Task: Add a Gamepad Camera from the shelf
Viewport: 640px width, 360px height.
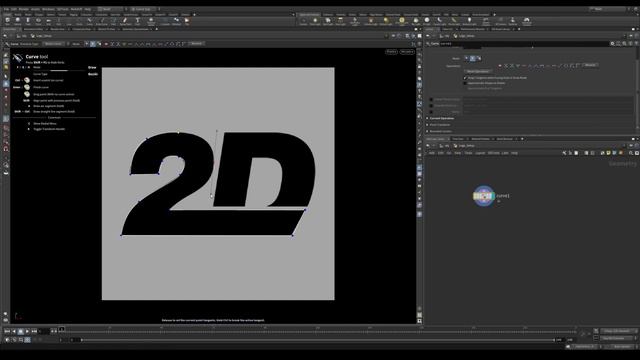Action: [x=527, y=21]
